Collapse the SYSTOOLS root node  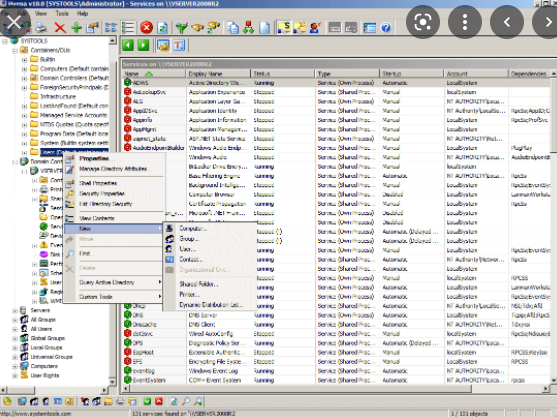pyautogui.click(x=5, y=41)
